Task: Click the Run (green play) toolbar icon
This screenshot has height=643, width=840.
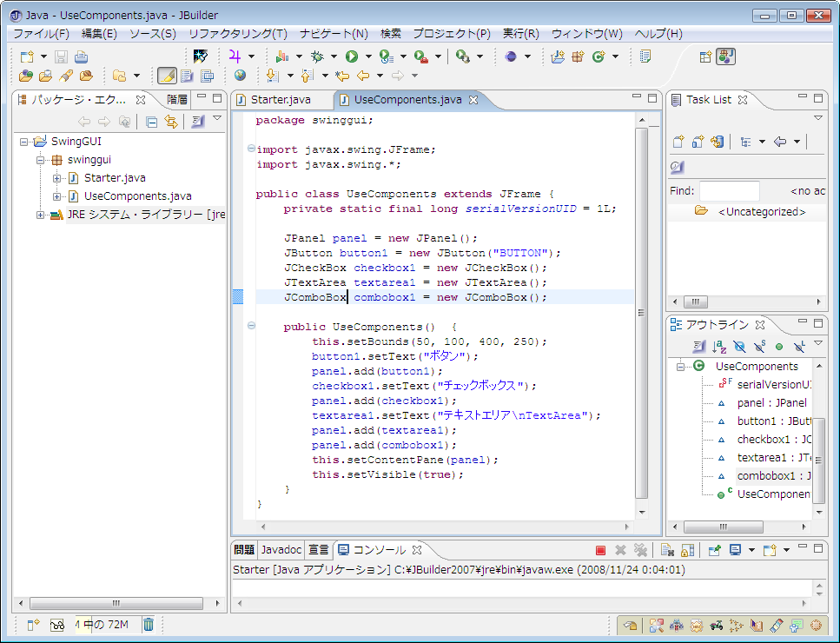Action: click(351, 56)
